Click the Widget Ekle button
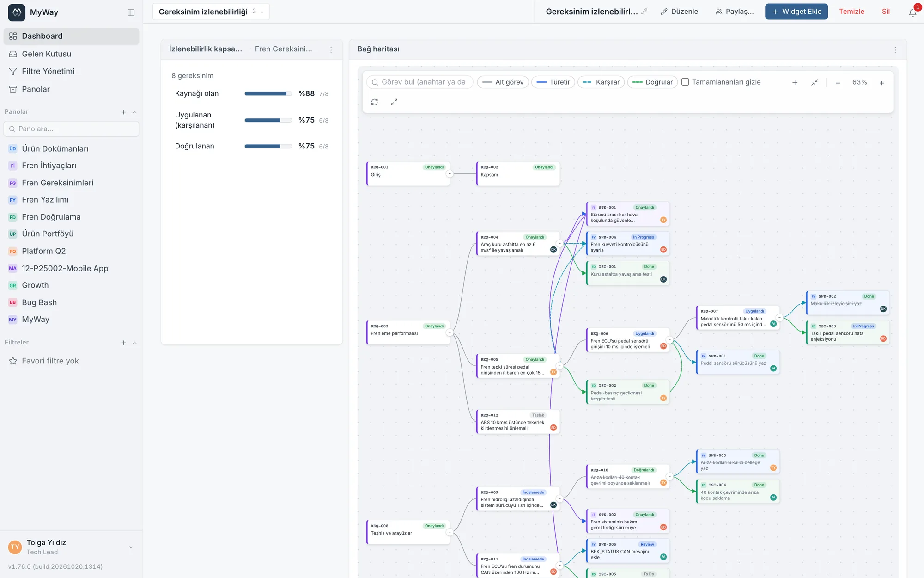Screen dimensions: 924x578 [x=796, y=12]
